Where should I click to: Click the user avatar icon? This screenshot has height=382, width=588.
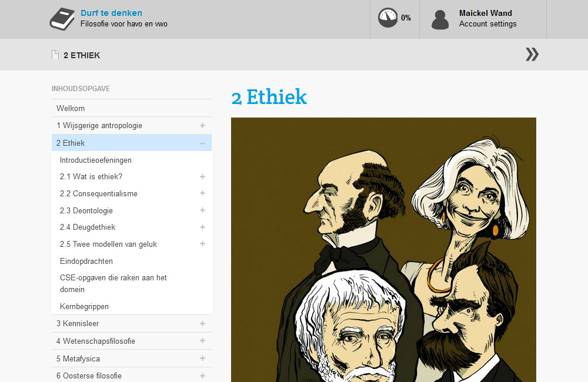(440, 19)
